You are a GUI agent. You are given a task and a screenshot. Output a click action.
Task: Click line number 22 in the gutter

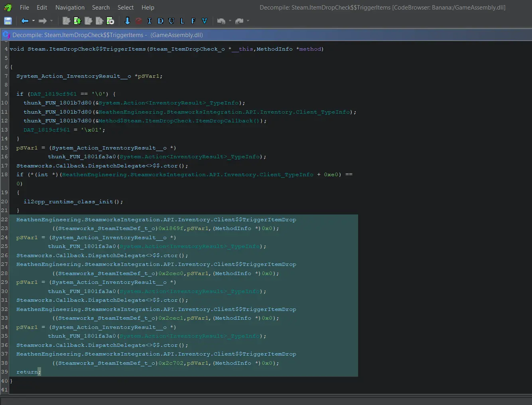click(4, 220)
